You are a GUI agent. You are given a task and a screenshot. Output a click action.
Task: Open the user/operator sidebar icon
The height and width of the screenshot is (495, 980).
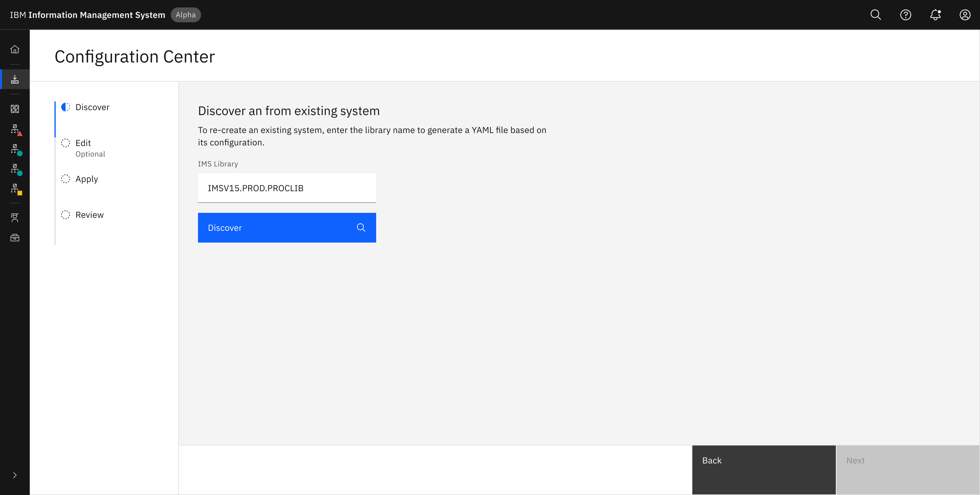pyautogui.click(x=15, y=217)
